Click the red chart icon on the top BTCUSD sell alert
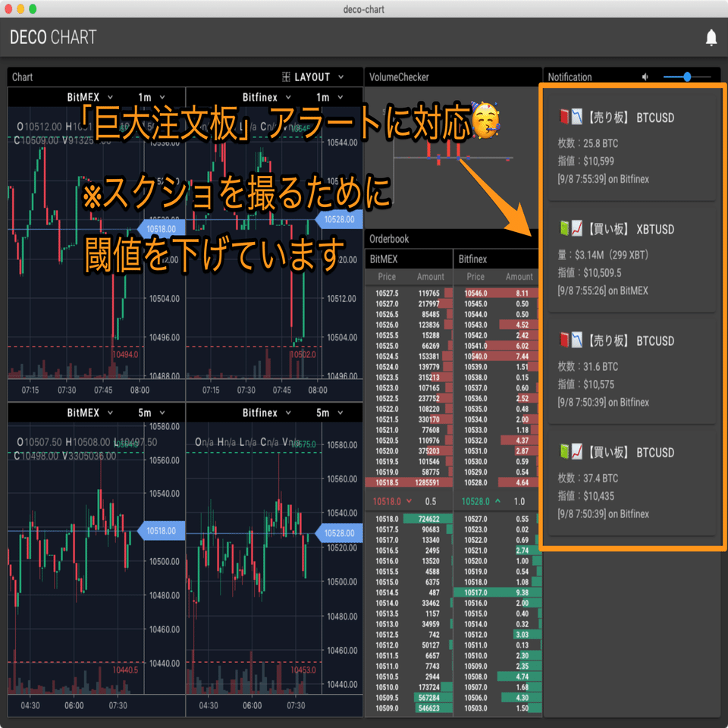Screen dimensions: 728x728 coord(577,117)
